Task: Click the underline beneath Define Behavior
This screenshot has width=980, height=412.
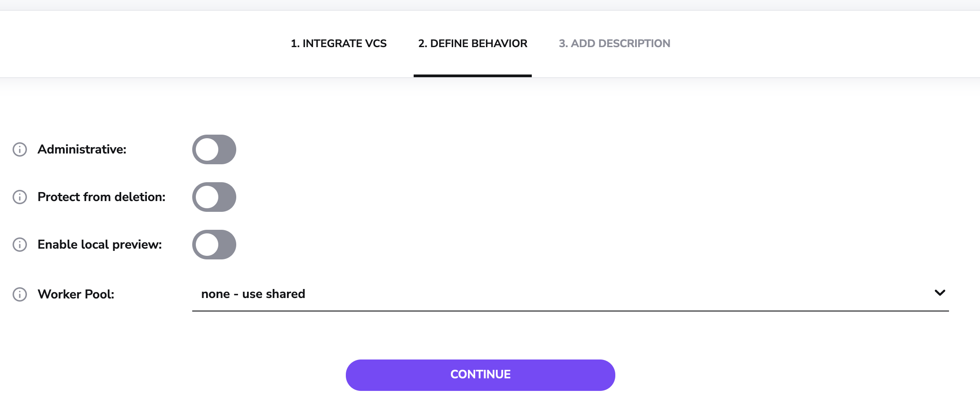Action: (472, 76)
